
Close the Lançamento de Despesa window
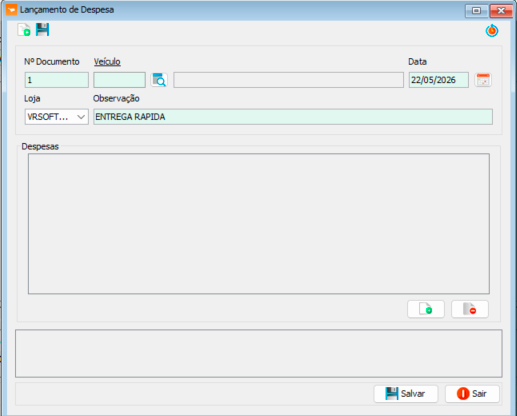coord(501,11)
